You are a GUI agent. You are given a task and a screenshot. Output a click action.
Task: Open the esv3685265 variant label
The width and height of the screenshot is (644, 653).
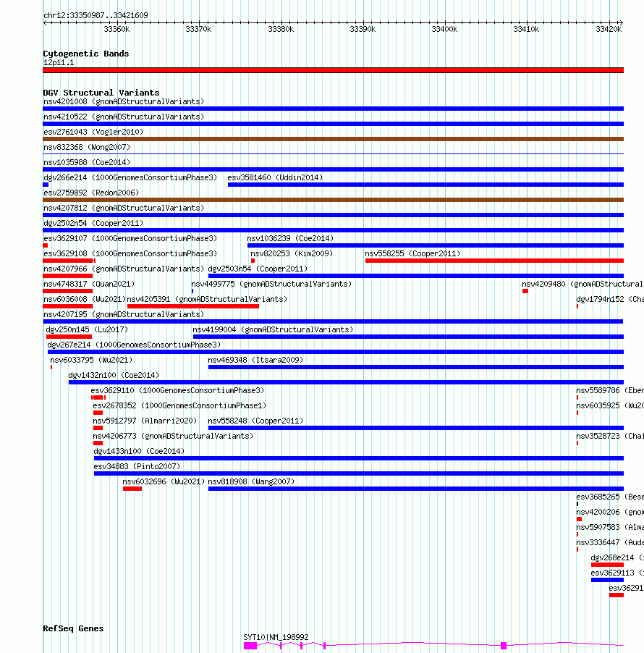tap(610, 497)
